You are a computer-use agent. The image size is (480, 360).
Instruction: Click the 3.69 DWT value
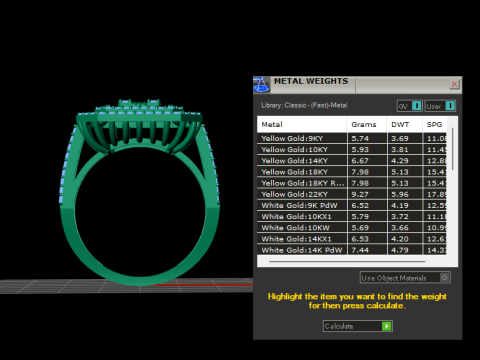click(x=400, y=138)
